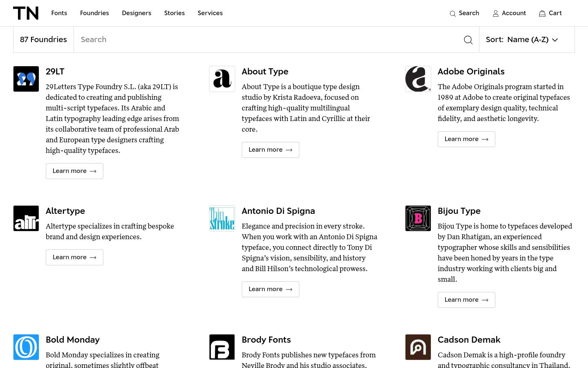This screenshot has height=368, width=588.
Task: Open the 29LT heading
Action: click(55, 72)
